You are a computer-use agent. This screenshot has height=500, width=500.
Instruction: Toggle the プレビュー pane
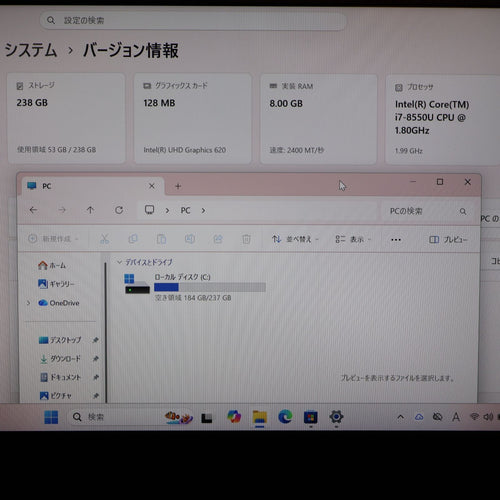(x=448, y=240)
